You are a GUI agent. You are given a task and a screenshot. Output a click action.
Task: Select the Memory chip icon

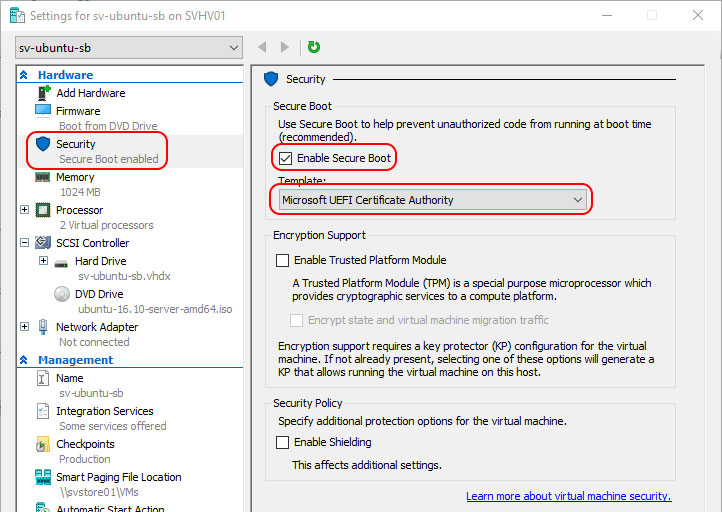(x=43, y=177)
